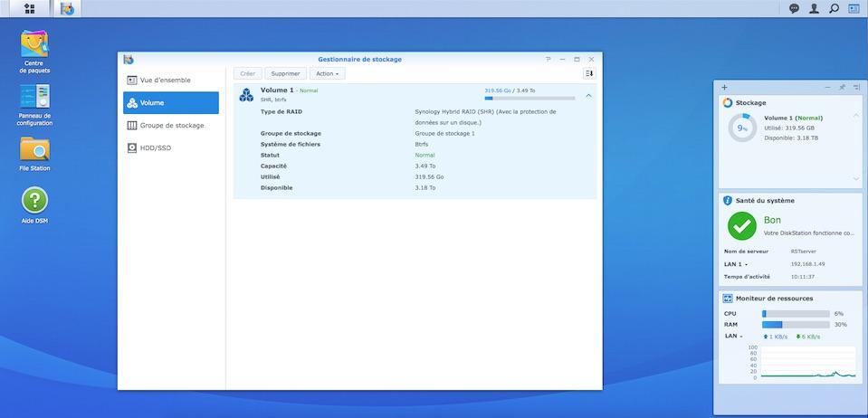Add a widget with the plus button
The image size is (868, 418).
click(x=724, y=88)
